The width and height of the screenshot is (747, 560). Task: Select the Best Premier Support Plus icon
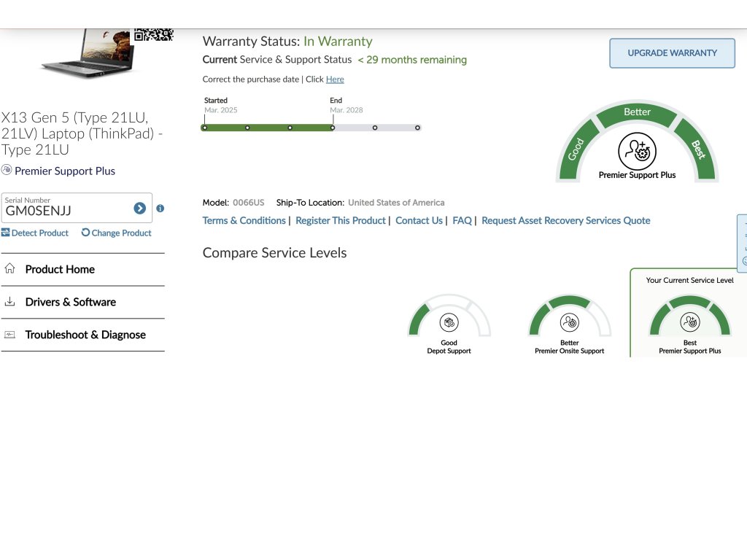(689, 322)
